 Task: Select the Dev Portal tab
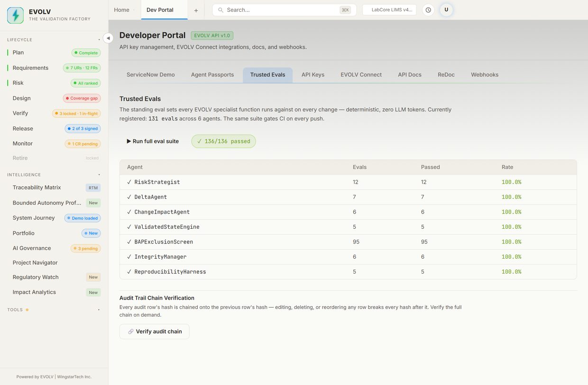pos(164,10)
